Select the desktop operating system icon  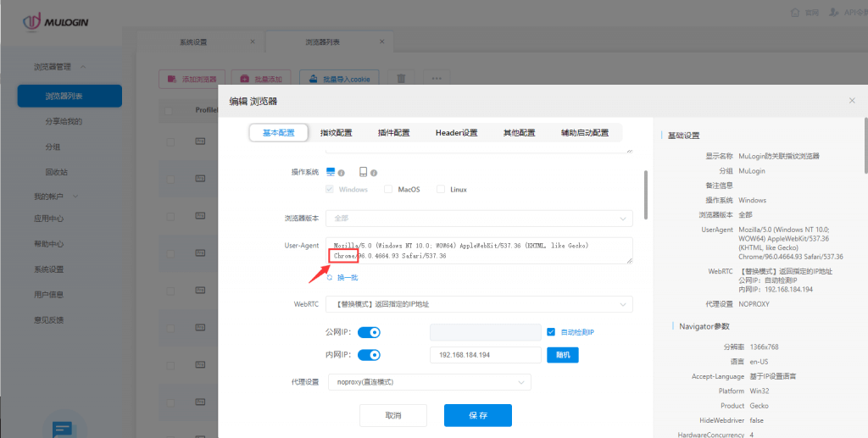(331, 172)
